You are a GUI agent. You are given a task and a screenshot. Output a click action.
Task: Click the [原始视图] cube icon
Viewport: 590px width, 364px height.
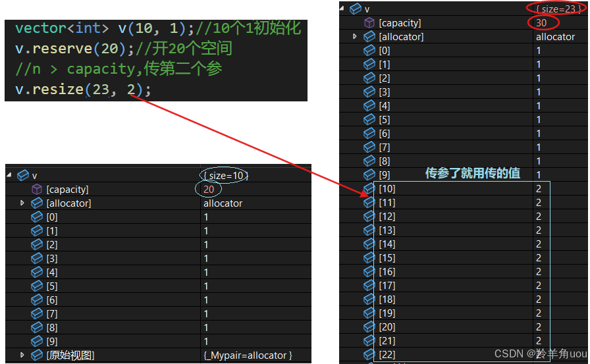(37, 355)
